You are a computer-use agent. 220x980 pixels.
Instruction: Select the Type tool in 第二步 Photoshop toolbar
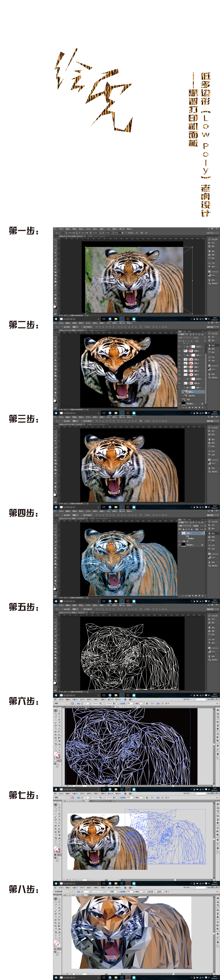coord(55,383)
